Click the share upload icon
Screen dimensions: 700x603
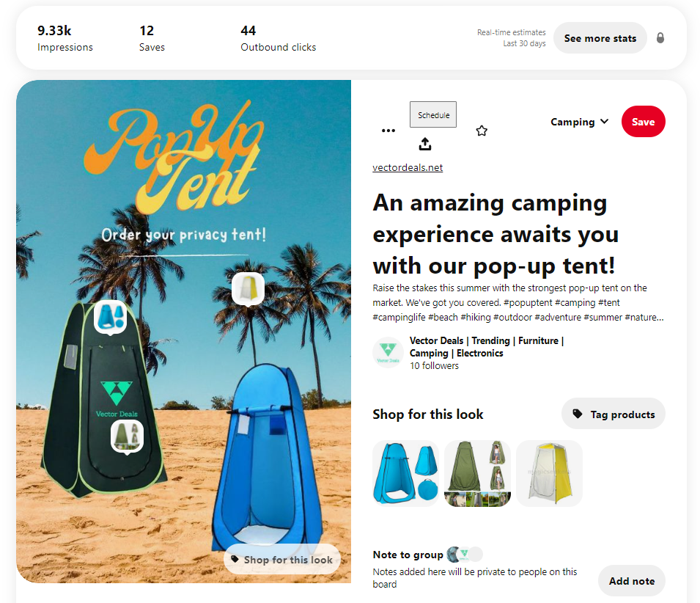tap(425, 144)
